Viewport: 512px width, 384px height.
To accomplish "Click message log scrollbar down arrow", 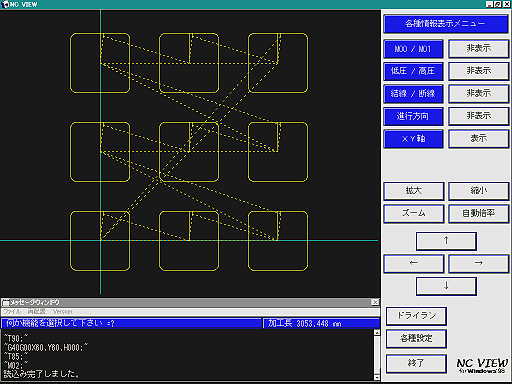I will (377, 377).
